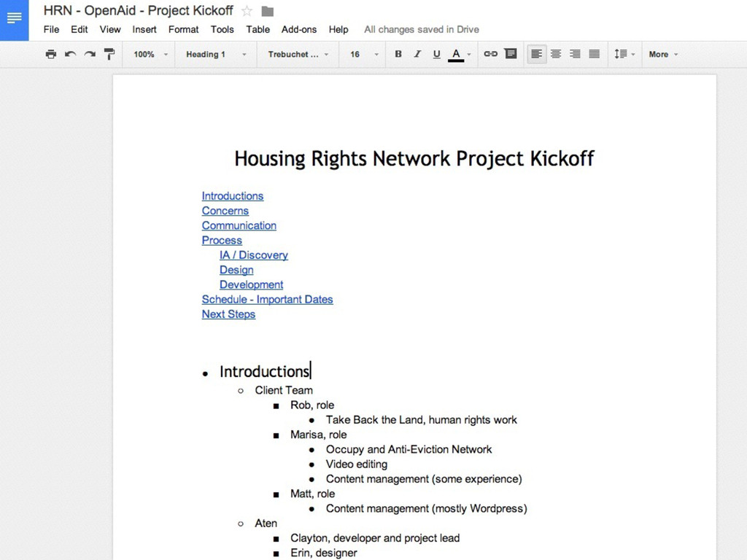Select the paint format tool
747x560 pixels.
point(109,54)
